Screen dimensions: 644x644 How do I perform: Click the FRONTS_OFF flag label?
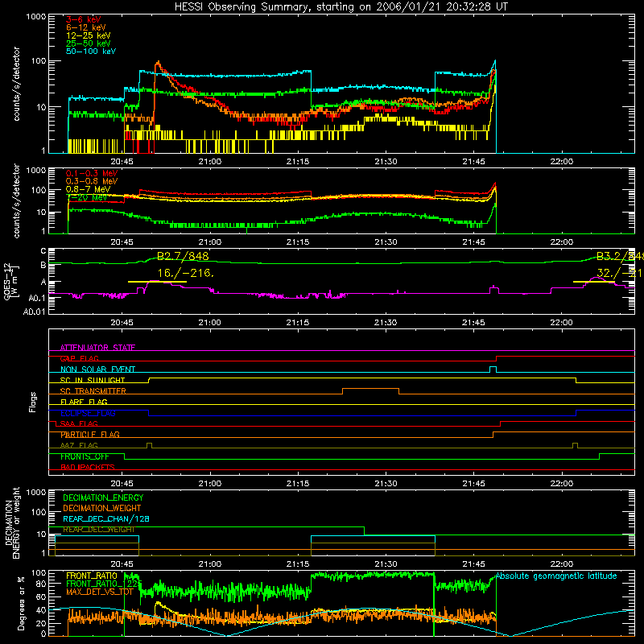coord(85,456)
